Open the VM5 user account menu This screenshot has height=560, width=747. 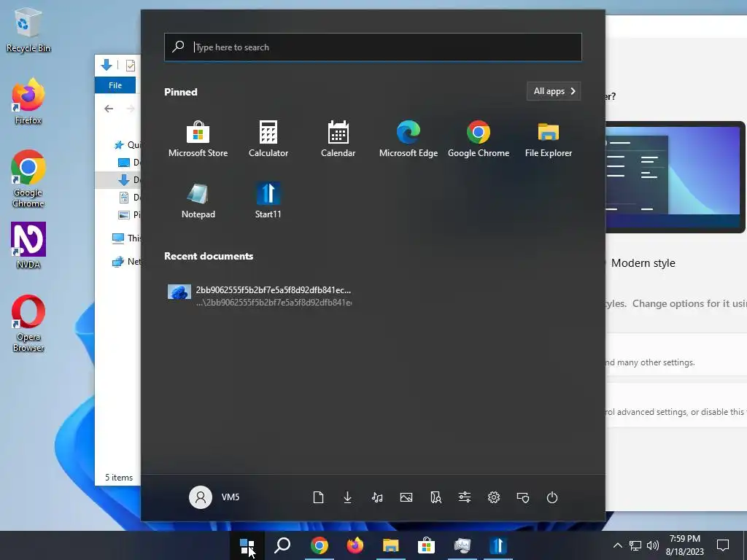pyautogui.click(x=214, y=497)
